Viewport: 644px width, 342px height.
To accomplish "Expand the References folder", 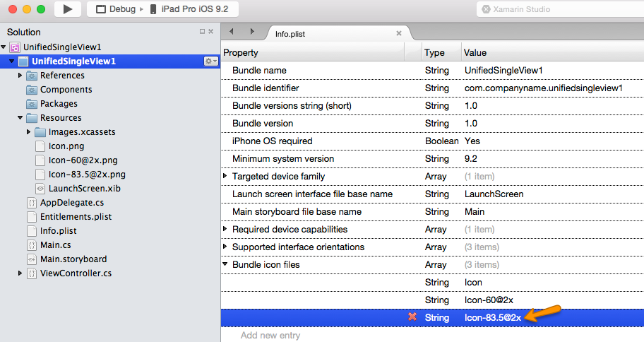I will tap(20, 75).
